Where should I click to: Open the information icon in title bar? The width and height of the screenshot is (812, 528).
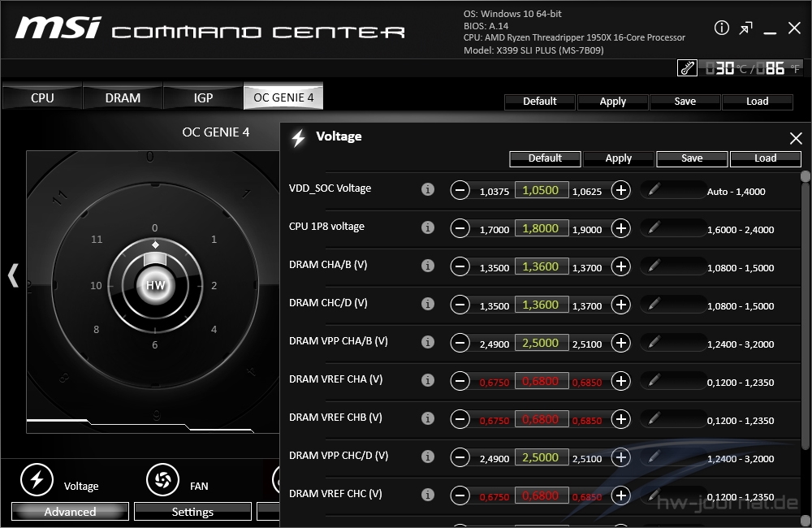pos(721,28)
